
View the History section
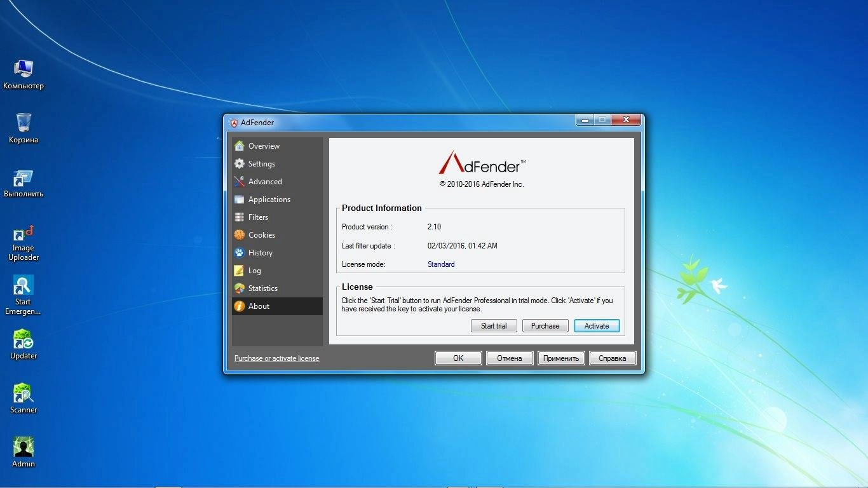pyautogui.click(x=277, y=252)
